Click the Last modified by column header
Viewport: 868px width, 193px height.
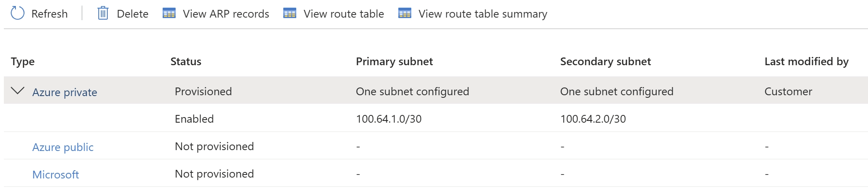click(806, 61)
